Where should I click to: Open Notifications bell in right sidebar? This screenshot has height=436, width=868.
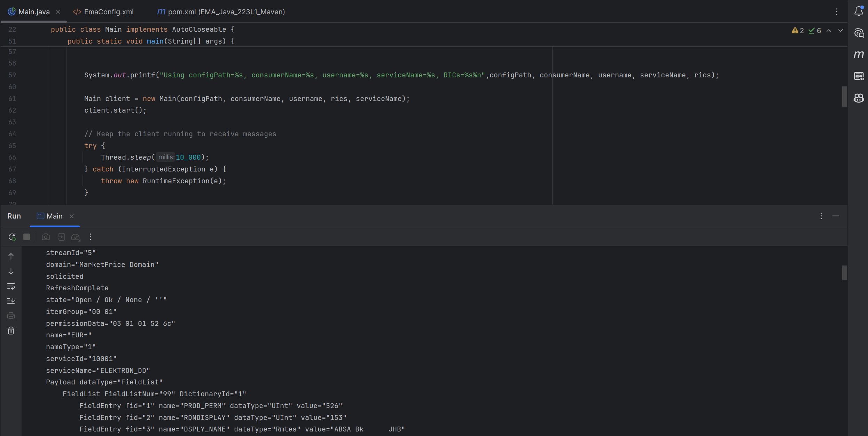tap(859, 12)
